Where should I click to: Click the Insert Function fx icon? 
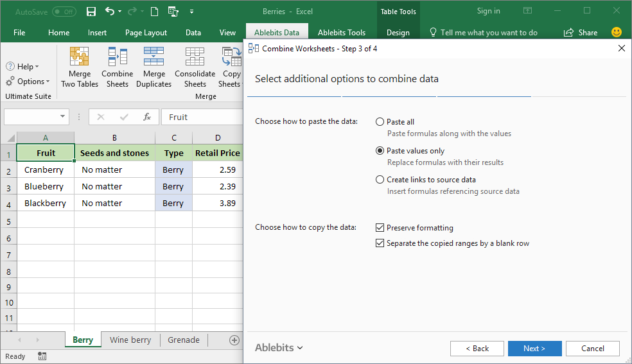coord(147,117)
